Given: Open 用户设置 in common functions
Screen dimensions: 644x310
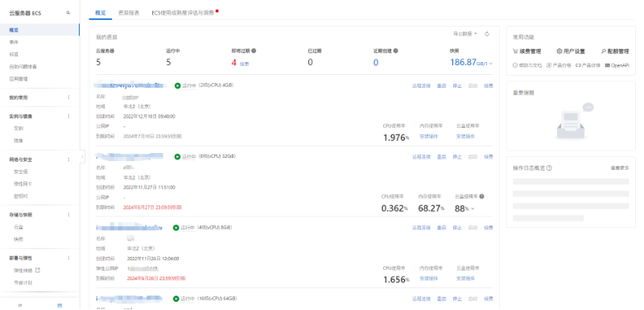Looking at the screenshot, I should [571, 52].
